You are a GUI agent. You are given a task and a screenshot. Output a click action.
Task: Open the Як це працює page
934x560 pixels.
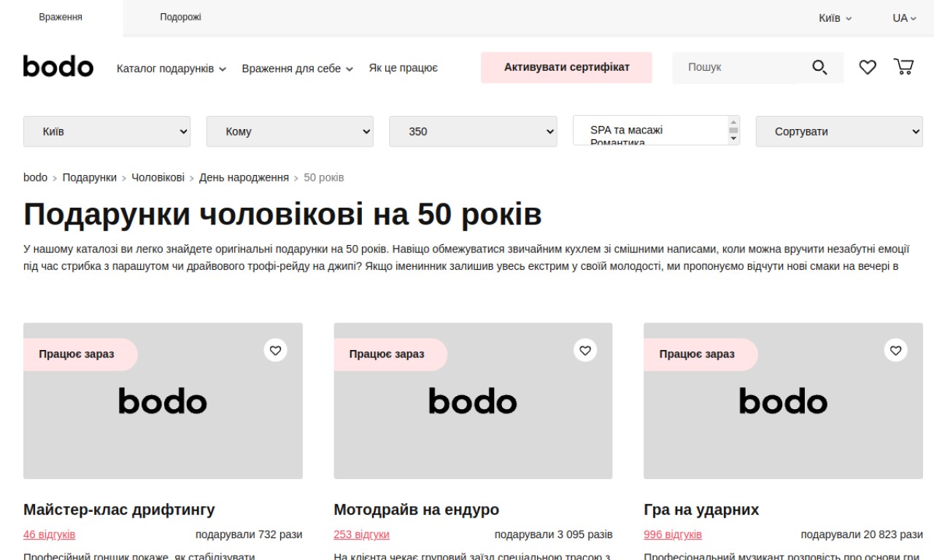(x=403, y=68)
